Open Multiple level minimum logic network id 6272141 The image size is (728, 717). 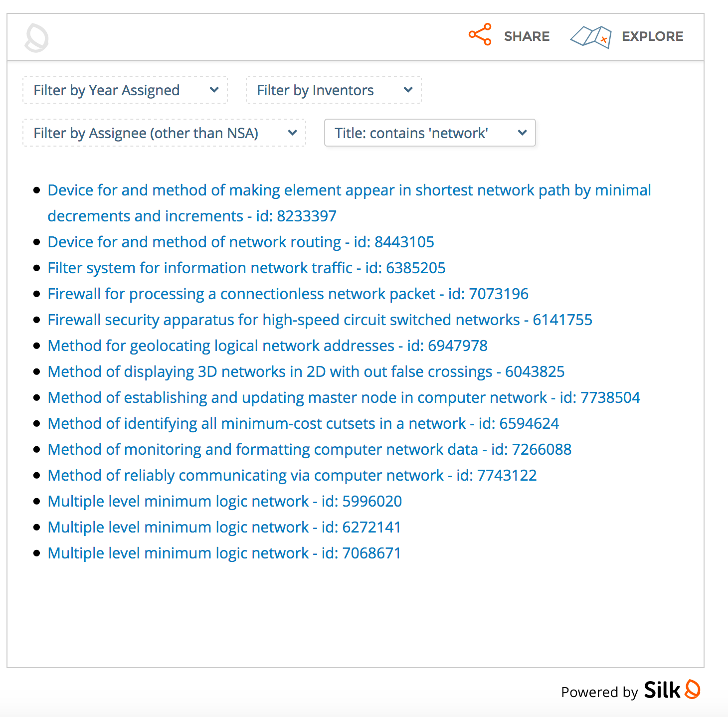(x=224, y=528)
